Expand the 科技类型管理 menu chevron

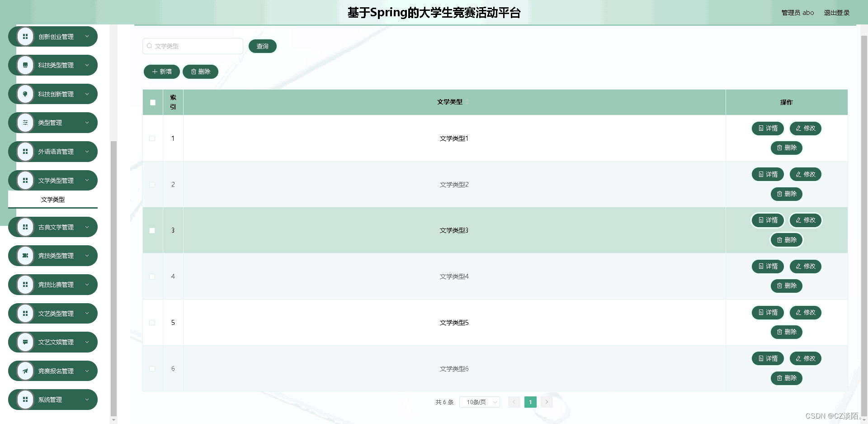pyautogui.click(x=87, y=65)
